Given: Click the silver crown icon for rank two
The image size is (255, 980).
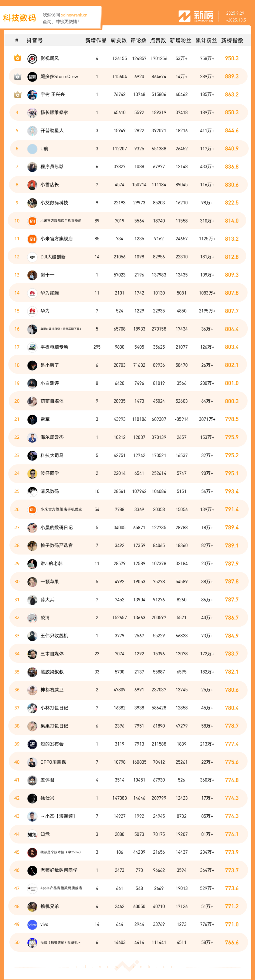Looking at the screenshot, I should click(17, 76).
